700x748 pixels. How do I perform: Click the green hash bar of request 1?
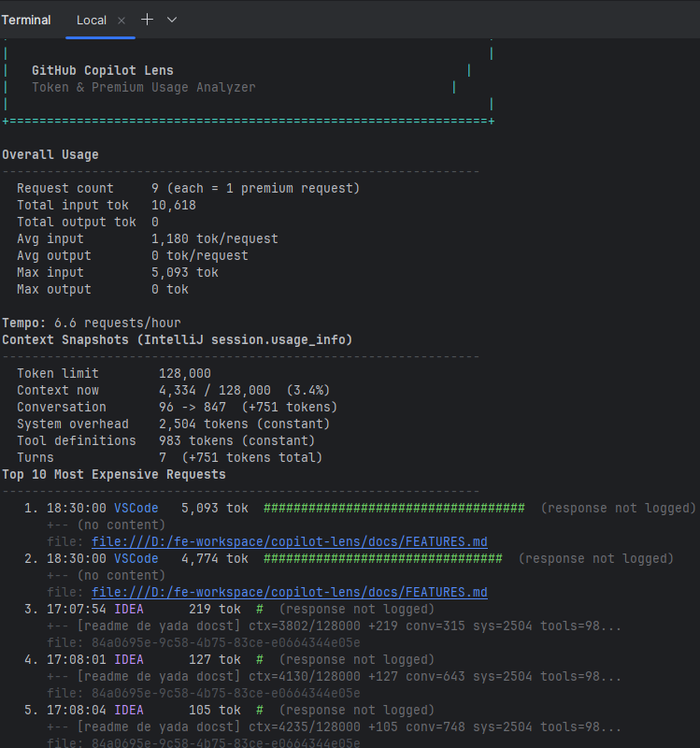(x=394, y=508)
